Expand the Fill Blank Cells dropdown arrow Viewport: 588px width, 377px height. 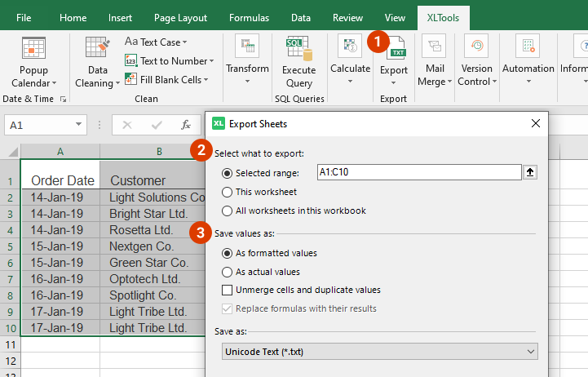(206, 79)
